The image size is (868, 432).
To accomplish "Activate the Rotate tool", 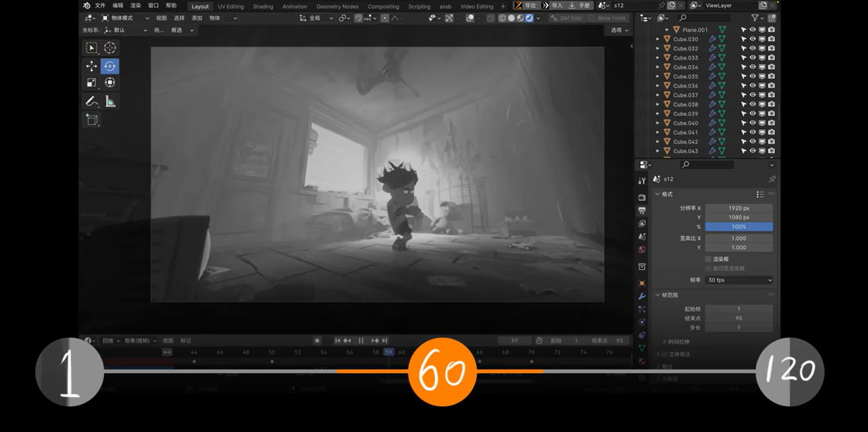I will [x=110, y=66].
